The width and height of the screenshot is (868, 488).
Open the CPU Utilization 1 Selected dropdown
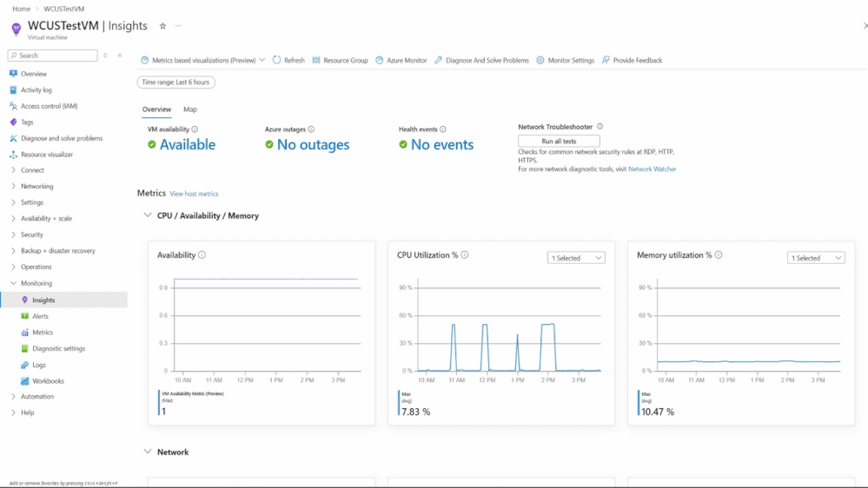[x=576, y=258]
